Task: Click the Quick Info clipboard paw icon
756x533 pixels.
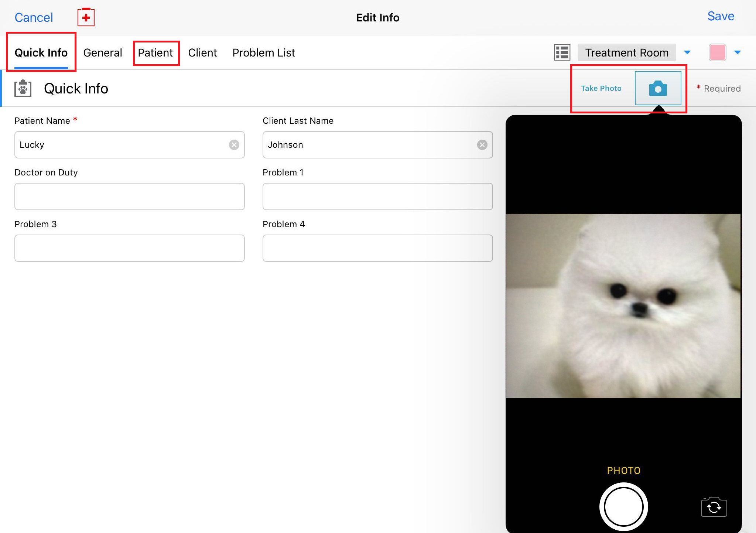Action: click(x=23, y=89)
